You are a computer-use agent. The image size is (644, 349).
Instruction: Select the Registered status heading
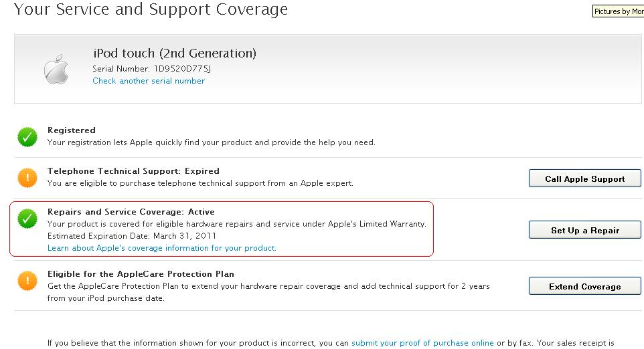click(x=72, y=130)
